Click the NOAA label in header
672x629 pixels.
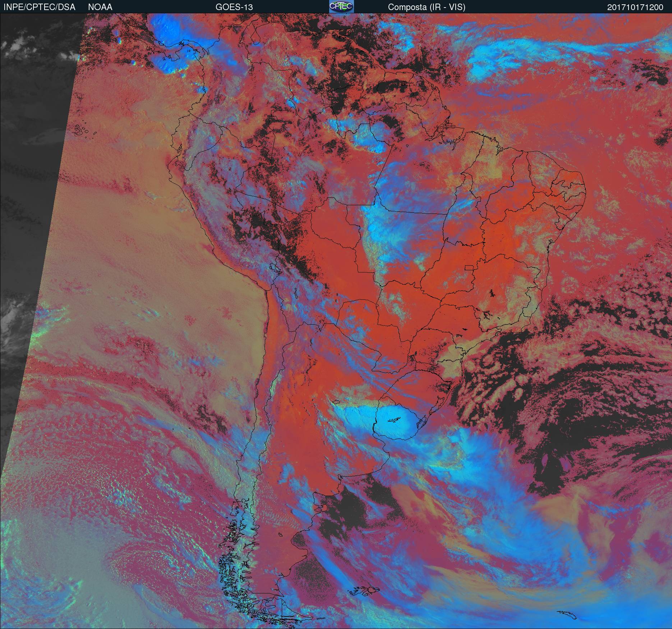[x=100, y=7]
